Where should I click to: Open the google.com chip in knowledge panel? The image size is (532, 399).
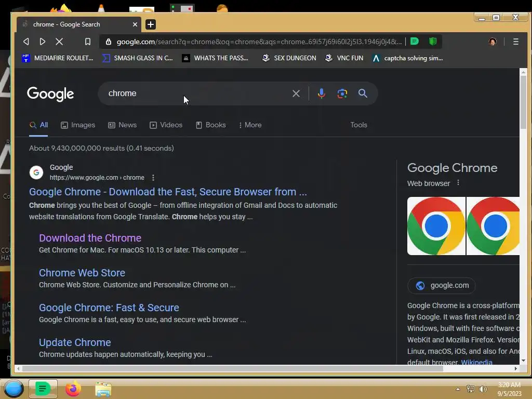coord(442,285)
